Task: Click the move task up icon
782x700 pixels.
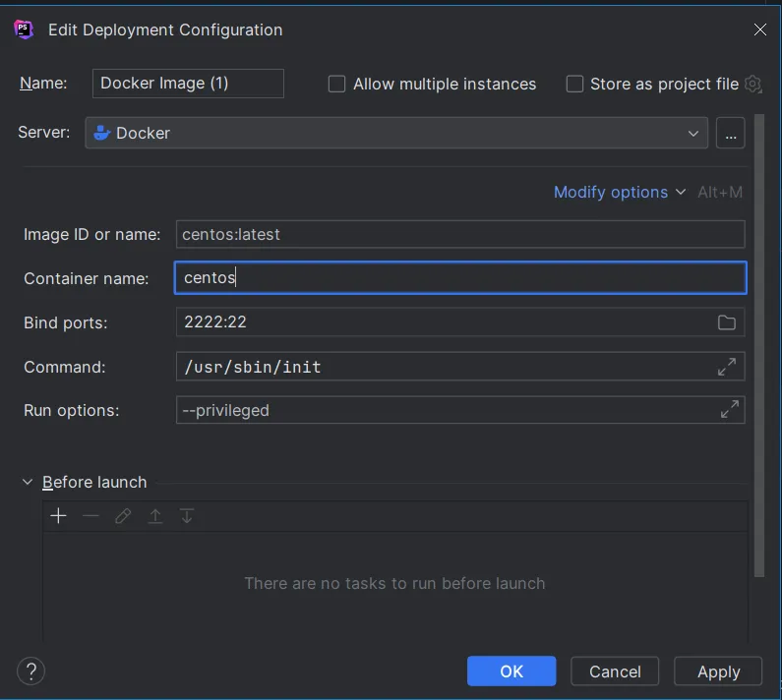Action: tap(155, 516)
